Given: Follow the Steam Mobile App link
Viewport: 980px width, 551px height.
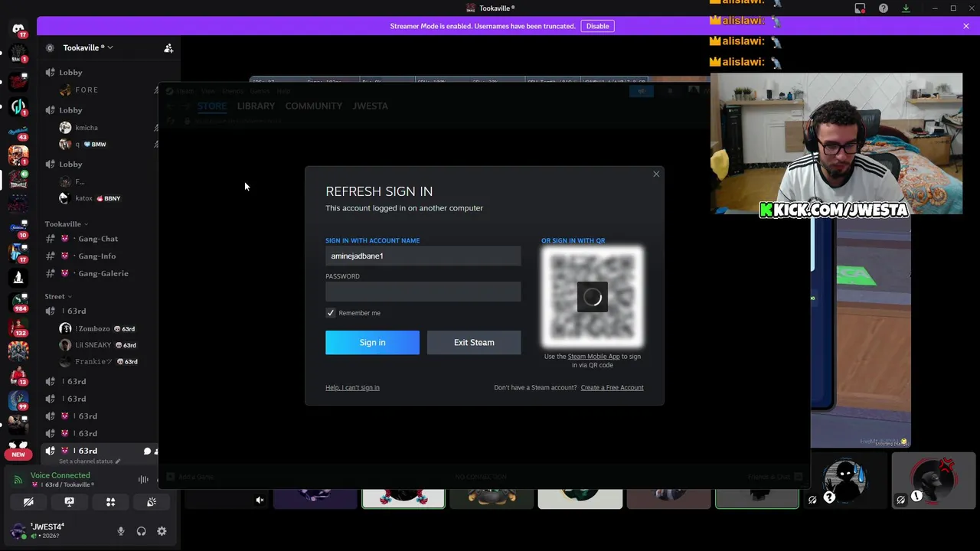Looking at the screenshot, I should click(593, 357).
